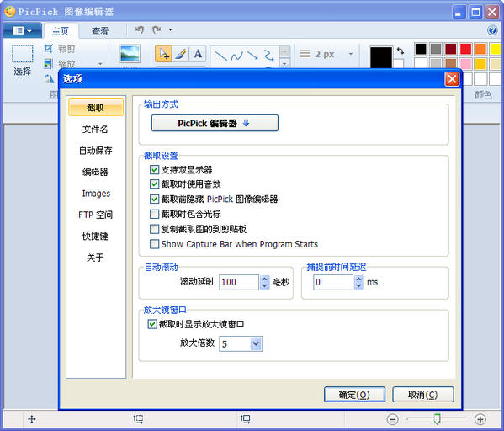Image resolution: width=504 pixels, height=431 pixels.
Task: Select 文件名 in options sidebar
Action: [x=95, y=130]
